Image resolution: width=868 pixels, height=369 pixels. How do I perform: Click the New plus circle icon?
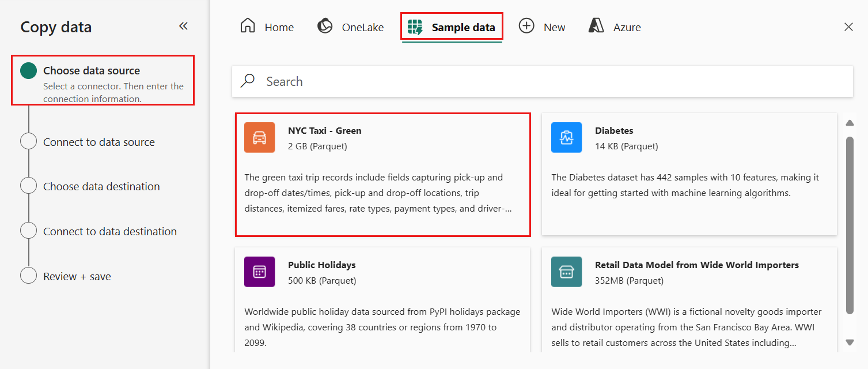coord(526,26)
